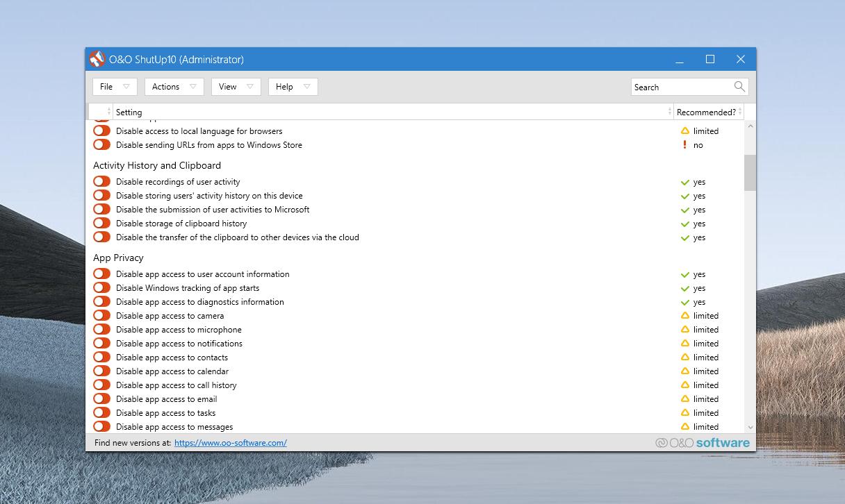845x504 pixels.
Task: Click the O&O ShutUp10 app icon in title bar
Action: [x=97, y=59]
